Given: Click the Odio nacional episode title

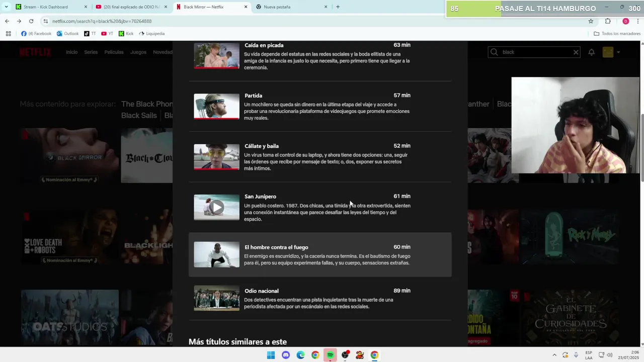Looking at the screenshot, I should tap(262, 291).
